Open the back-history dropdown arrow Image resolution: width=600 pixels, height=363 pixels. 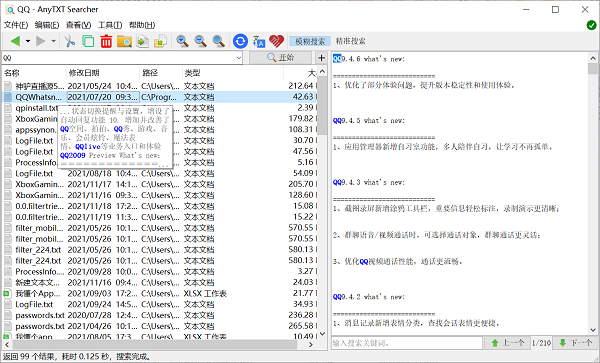coord(28,41)
